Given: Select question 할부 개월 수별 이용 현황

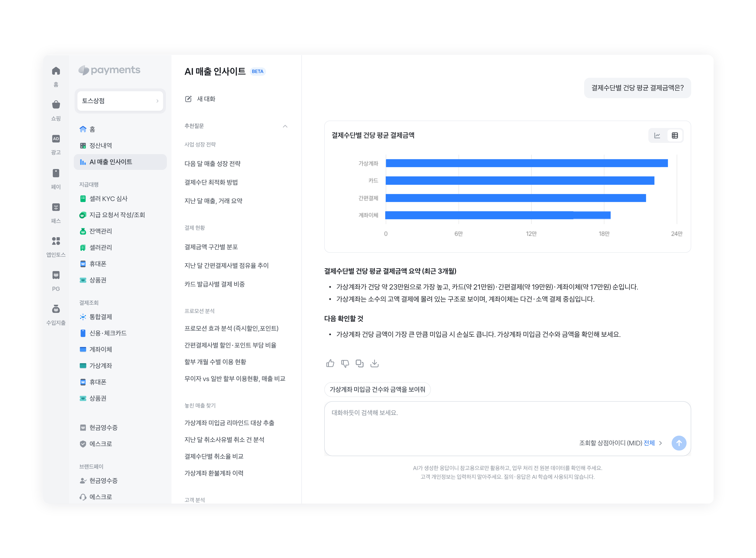Looking at the screenshot, I should coord(215,362).
